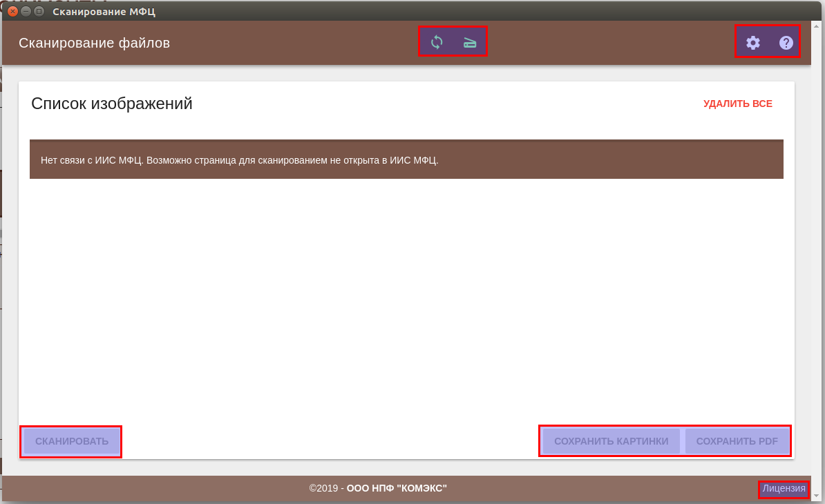Click the scroll down arrow at bottom right

[x=817, y=495]
